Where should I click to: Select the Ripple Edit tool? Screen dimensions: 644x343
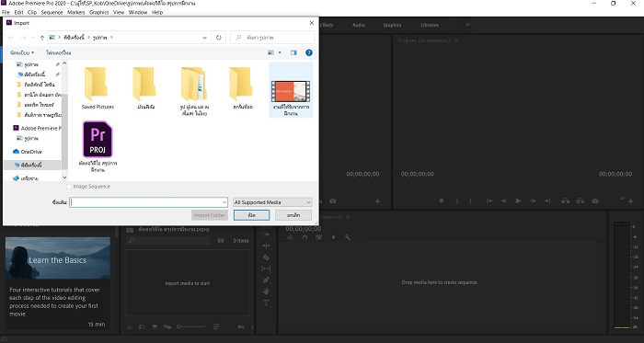point(266,246)
